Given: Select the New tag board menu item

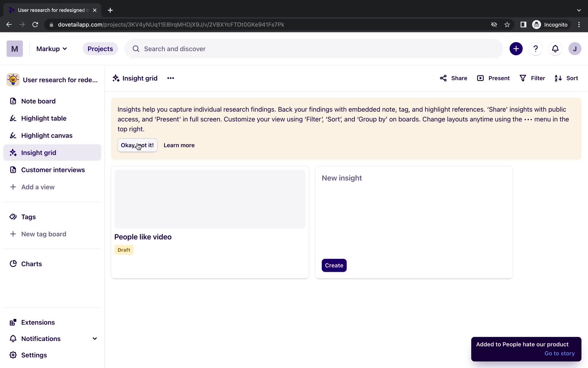Looking at the screenshot, I should pyautogui.click(x=44, y=234).
